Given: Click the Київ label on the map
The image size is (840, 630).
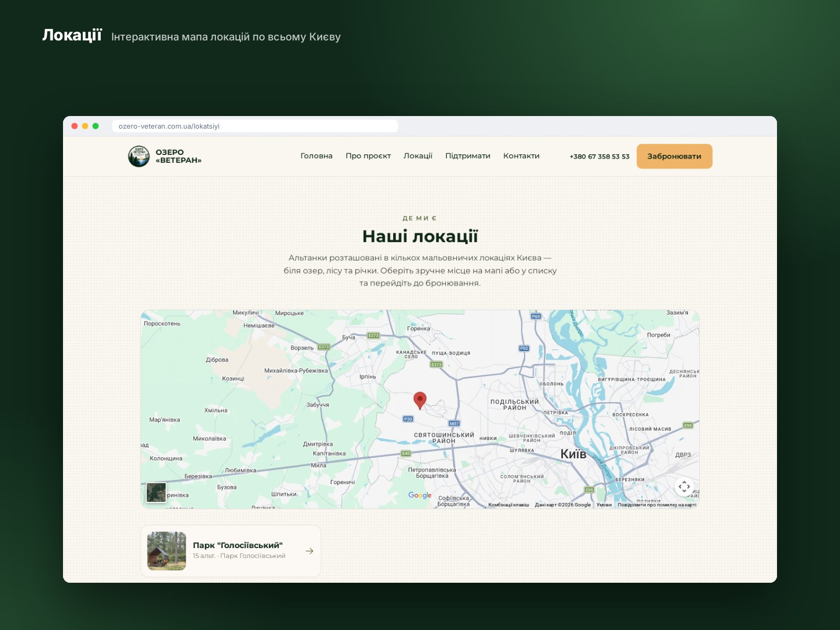Looking at the screenshot, I should pos(573,454).
